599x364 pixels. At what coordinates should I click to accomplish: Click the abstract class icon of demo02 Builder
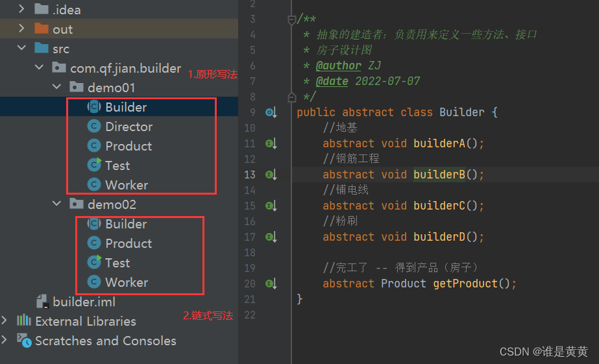(94, 223)
